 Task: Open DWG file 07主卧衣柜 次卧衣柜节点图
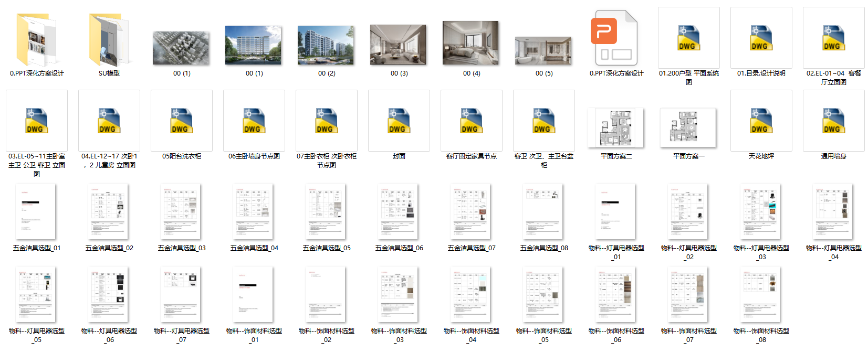coord(326,121)
